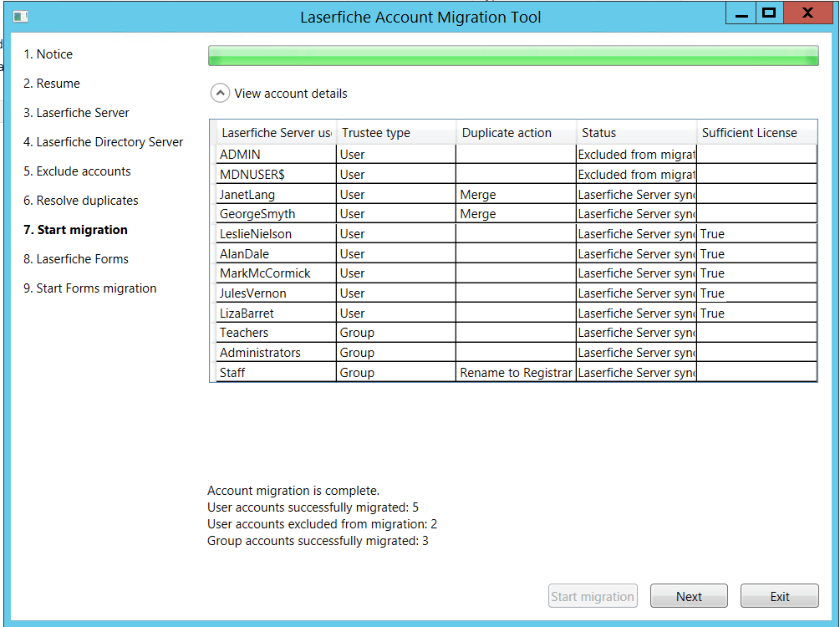Click True license value for LeslieNielson

[x=757, y=233]
